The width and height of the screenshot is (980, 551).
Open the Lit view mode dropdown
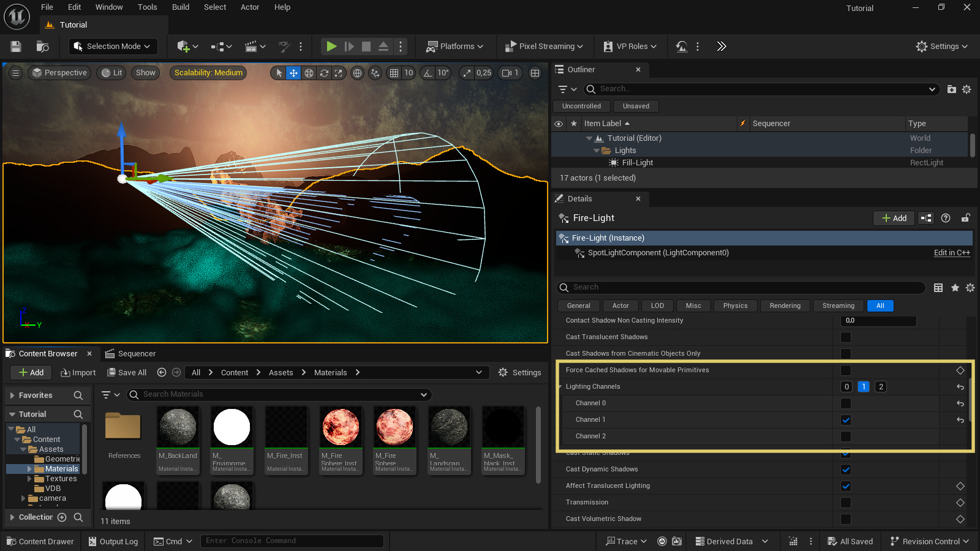pos(111,73)
